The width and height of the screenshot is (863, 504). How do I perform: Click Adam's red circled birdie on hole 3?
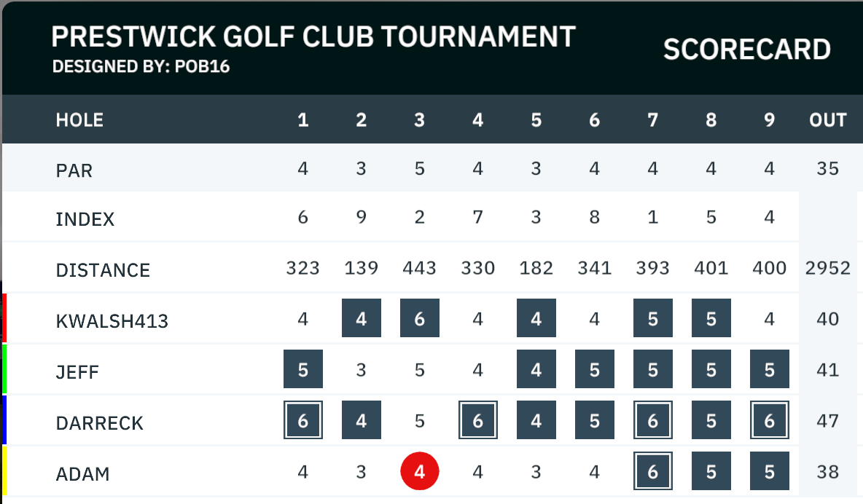pos(419,471)
